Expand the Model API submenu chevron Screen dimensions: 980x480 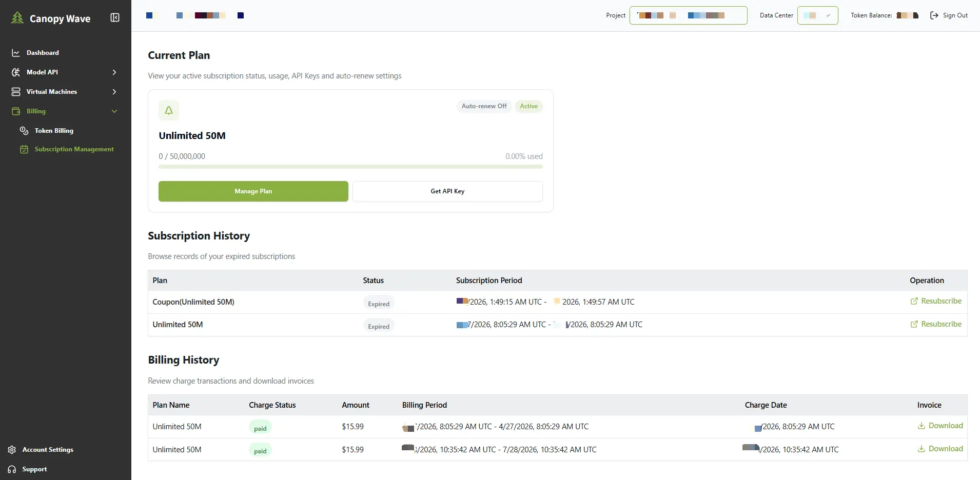114,72
